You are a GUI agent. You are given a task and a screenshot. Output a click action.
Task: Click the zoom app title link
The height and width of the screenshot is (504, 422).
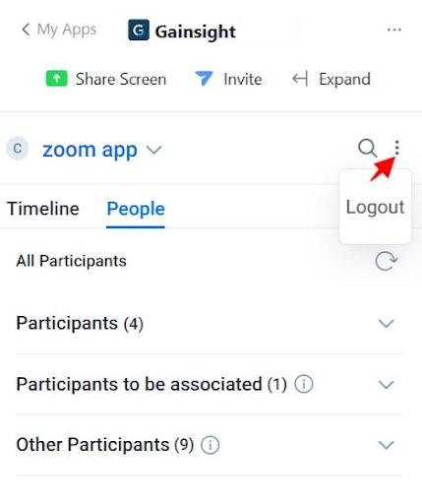click(x=90, y=150)
